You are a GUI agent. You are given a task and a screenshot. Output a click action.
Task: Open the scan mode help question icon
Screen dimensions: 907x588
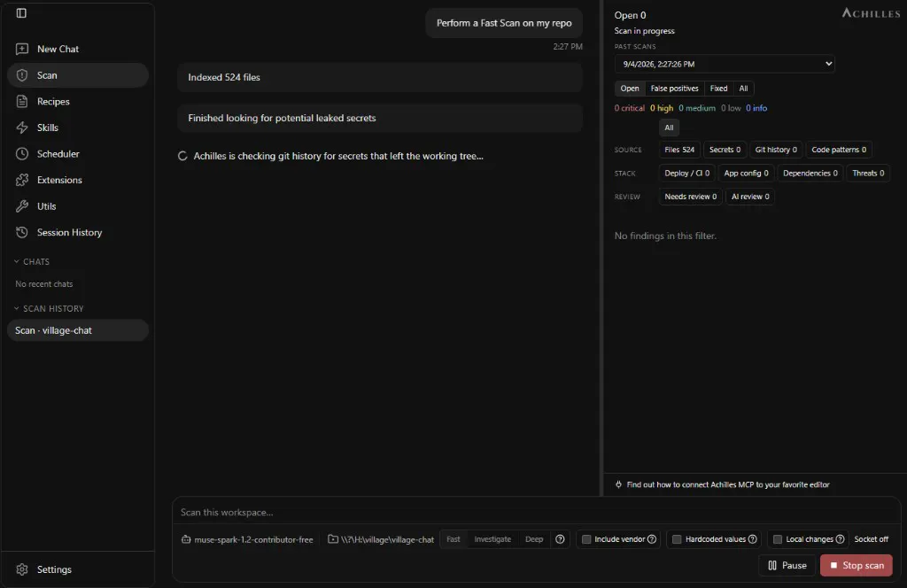click(560, 539)
